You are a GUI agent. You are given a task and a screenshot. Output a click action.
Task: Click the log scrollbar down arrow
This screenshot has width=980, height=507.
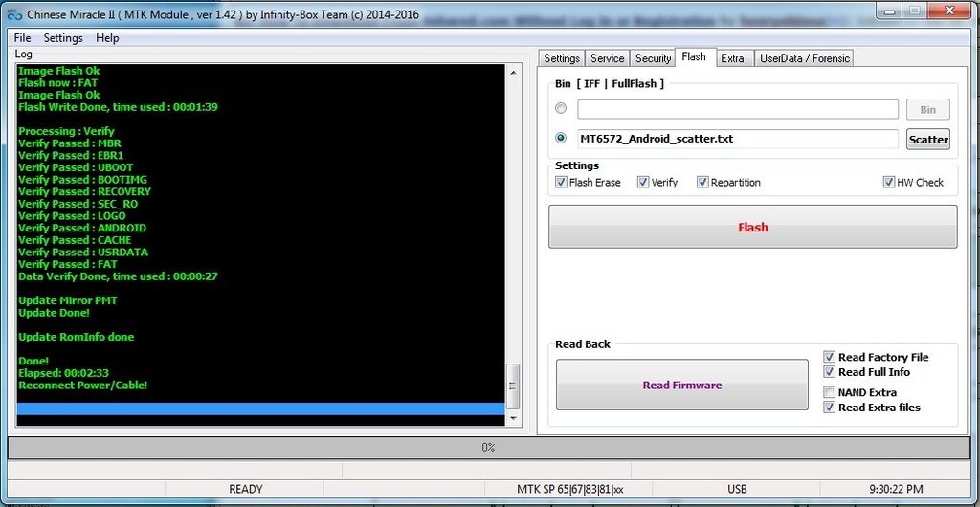[x=514, y=418]
